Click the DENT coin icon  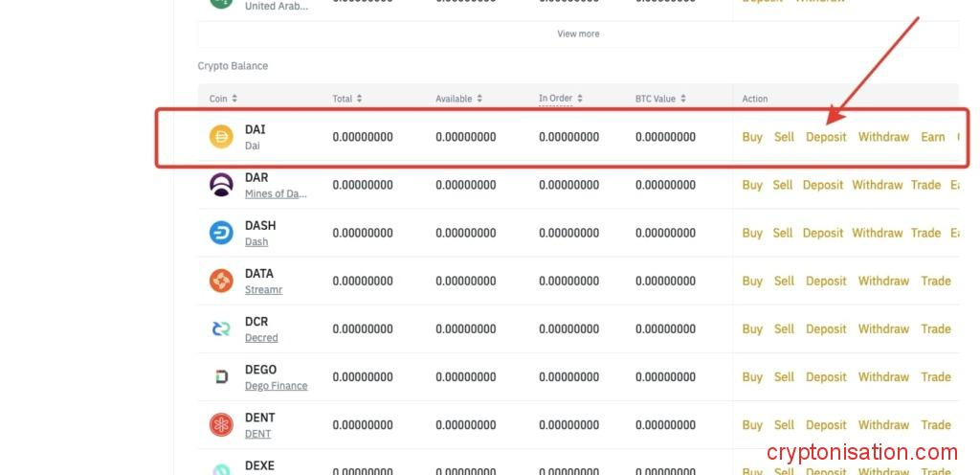221,424
